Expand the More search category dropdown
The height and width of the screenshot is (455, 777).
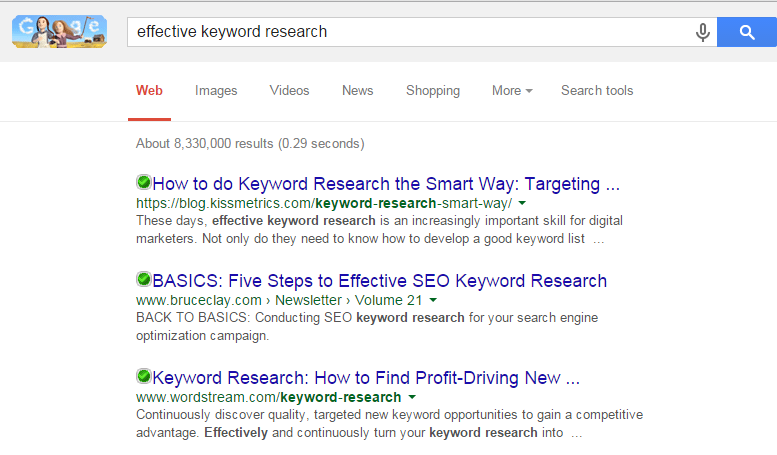[511, 91]
